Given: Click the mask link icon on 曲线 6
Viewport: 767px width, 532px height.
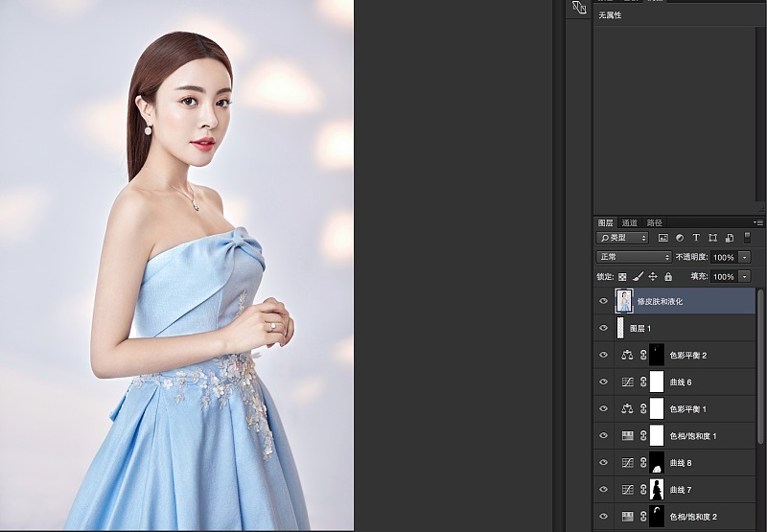Looking at the screenshot, I should (643, 382).
